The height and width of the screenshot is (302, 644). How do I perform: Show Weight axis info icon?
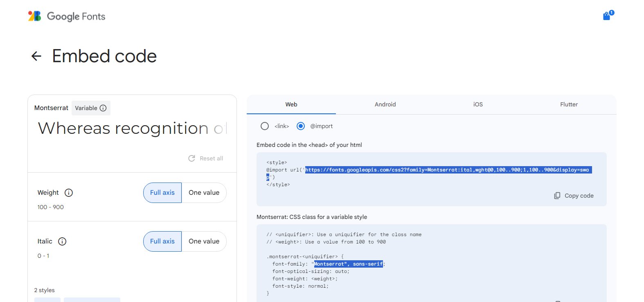click(x=69, y=193)
